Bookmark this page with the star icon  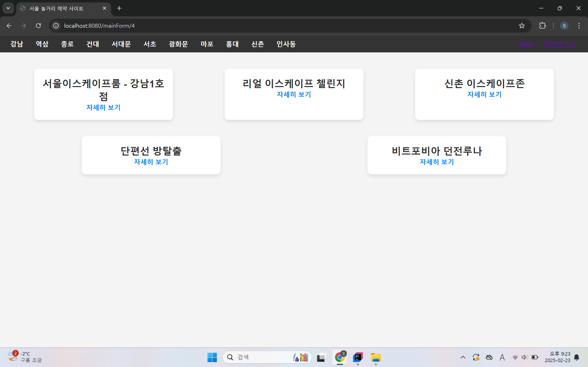coord(521,26)
